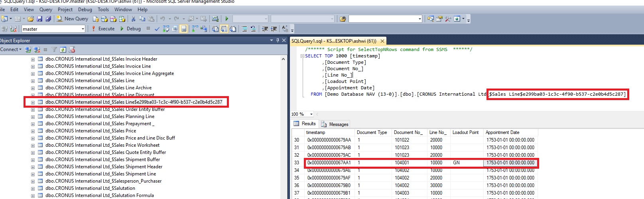Click the Parse query checkmark icon
644x199 pixels.
[x=157, y=29]
